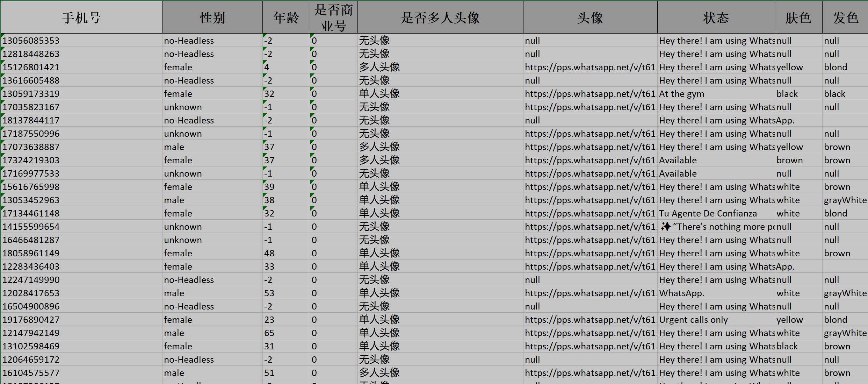The width and height of the screenshot is (868, 384).
Task: Select the 状态 column header
Action: click(x=716, y=17)
